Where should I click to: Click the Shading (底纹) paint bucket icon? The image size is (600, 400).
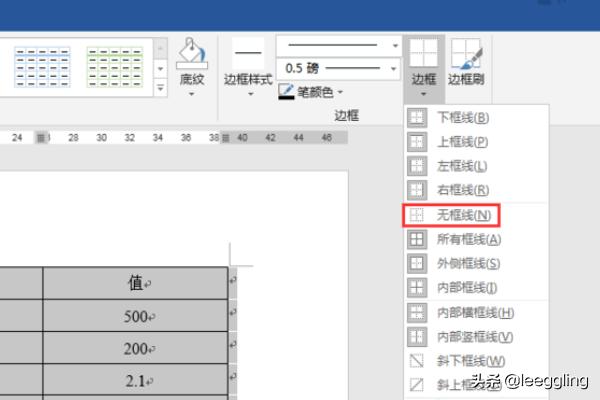click(x=192, y=53)
